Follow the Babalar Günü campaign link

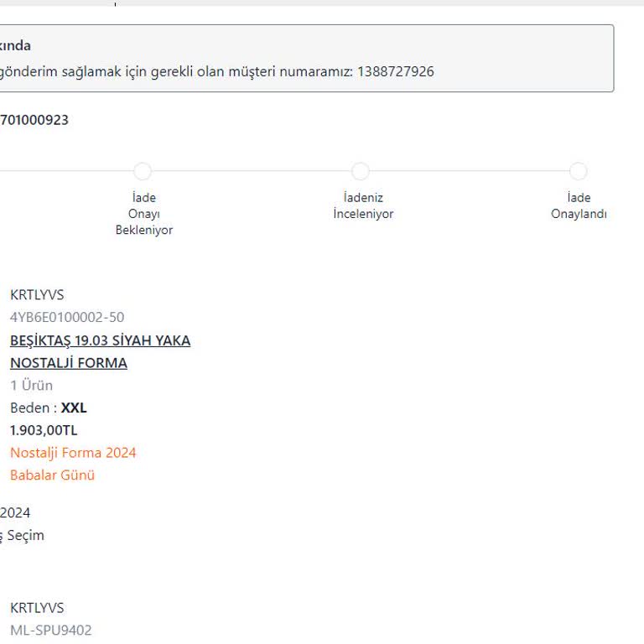pos(52,475)
